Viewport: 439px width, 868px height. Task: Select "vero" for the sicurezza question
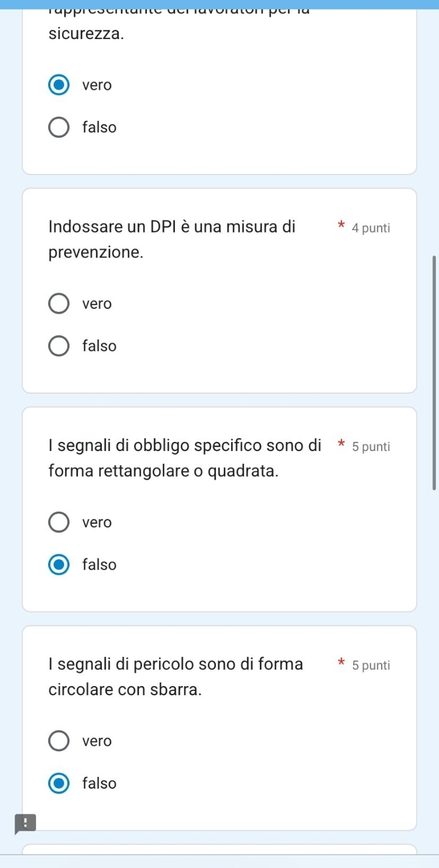point(59,85)
